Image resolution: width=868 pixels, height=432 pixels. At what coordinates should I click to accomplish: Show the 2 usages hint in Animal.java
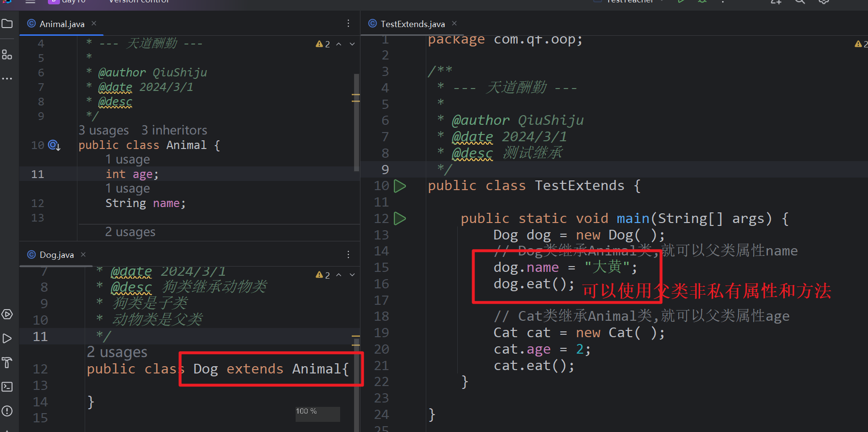tap(131, 232)
